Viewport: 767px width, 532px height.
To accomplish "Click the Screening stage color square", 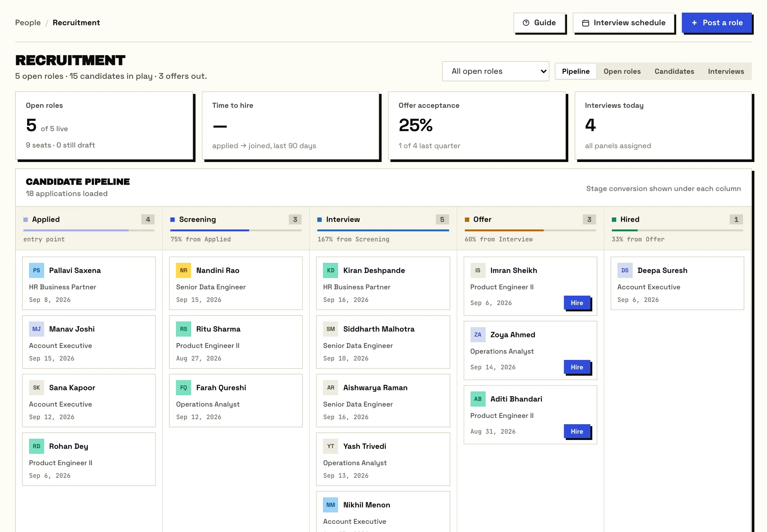I will [173, 219].
